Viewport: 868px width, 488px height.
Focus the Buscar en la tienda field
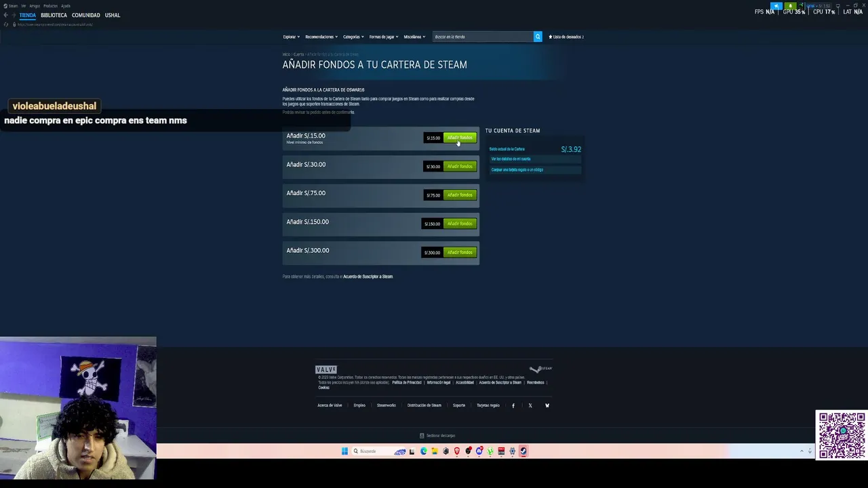point(483,37)
